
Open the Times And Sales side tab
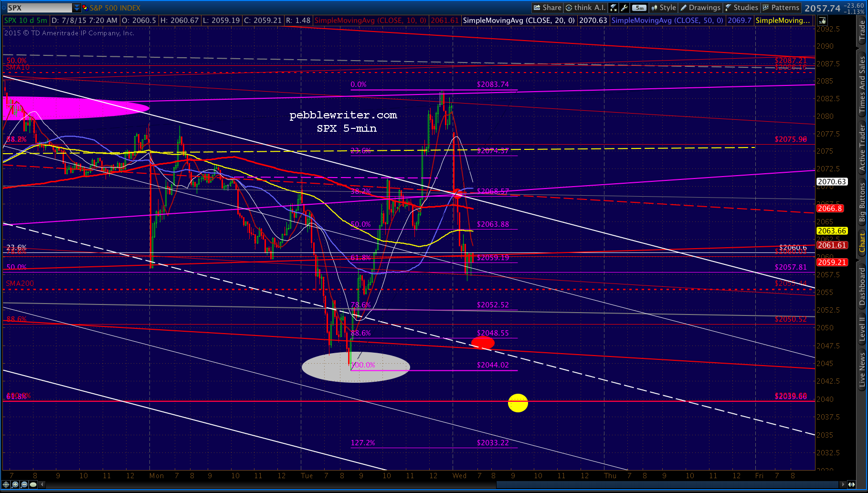862,84
